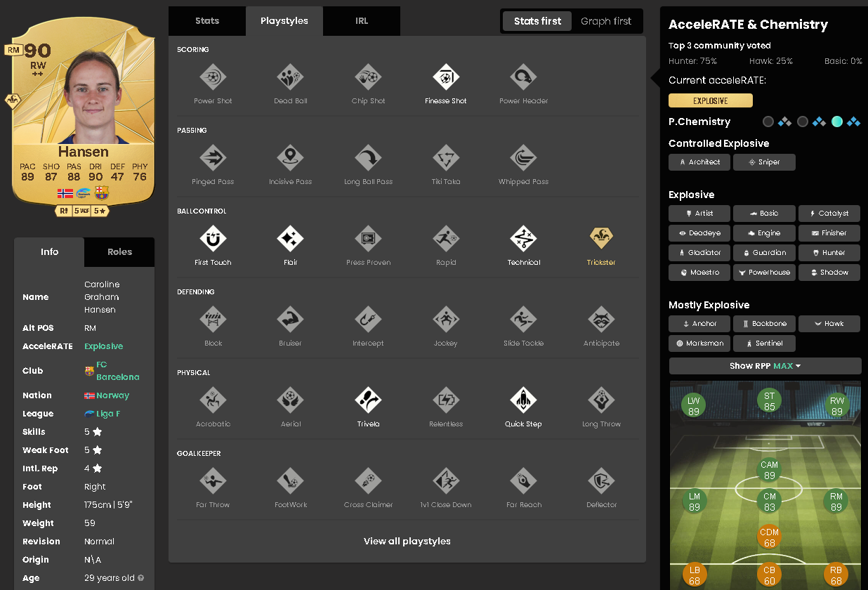Select the Anticipate defending icon
The width and height of the screenshot is (868, 590).
(601, 320)
